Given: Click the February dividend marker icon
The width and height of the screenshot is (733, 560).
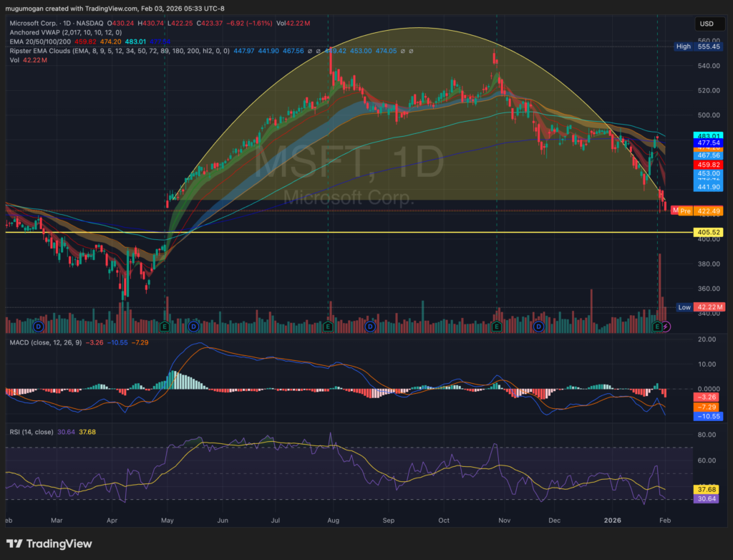Looking at the screenshot, I should click(39, 327).
